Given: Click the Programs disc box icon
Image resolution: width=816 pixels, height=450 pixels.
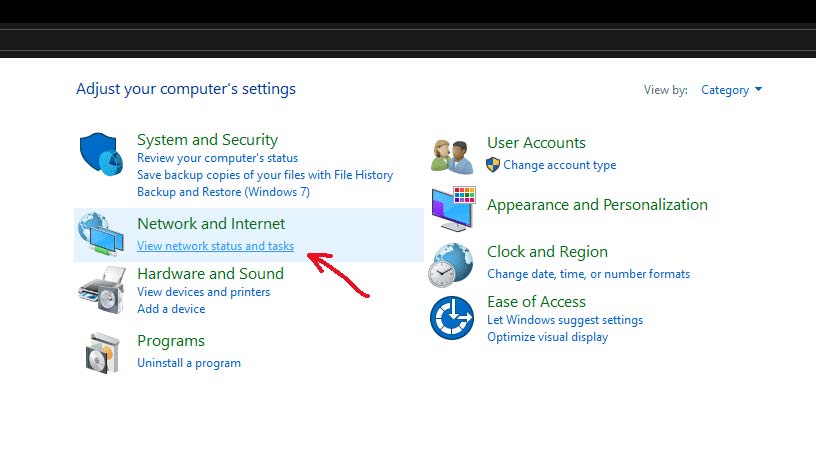Looking at the screenshot, I should (x=103, y=353).
